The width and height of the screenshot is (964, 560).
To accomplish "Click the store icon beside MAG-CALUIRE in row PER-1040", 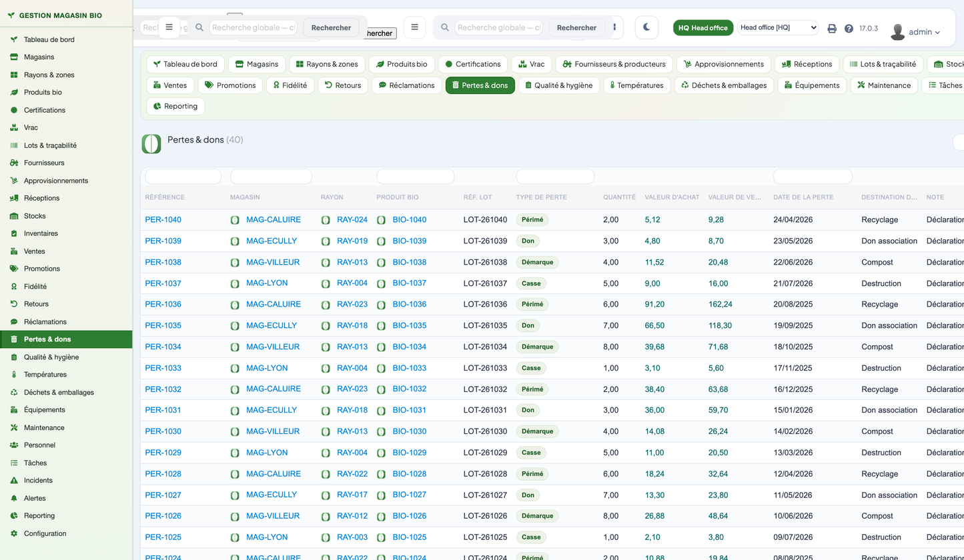I will (x=235, y=220).
